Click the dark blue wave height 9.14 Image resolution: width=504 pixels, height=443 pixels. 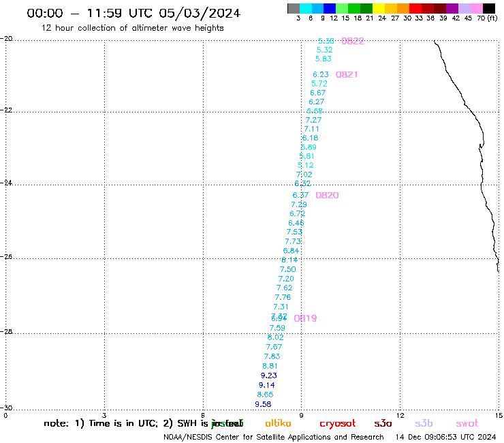(267, 385)
